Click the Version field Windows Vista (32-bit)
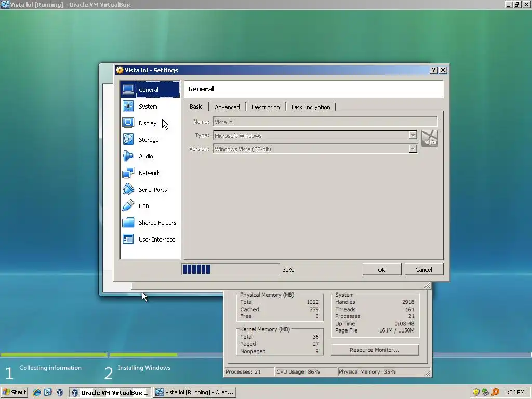 315,149
